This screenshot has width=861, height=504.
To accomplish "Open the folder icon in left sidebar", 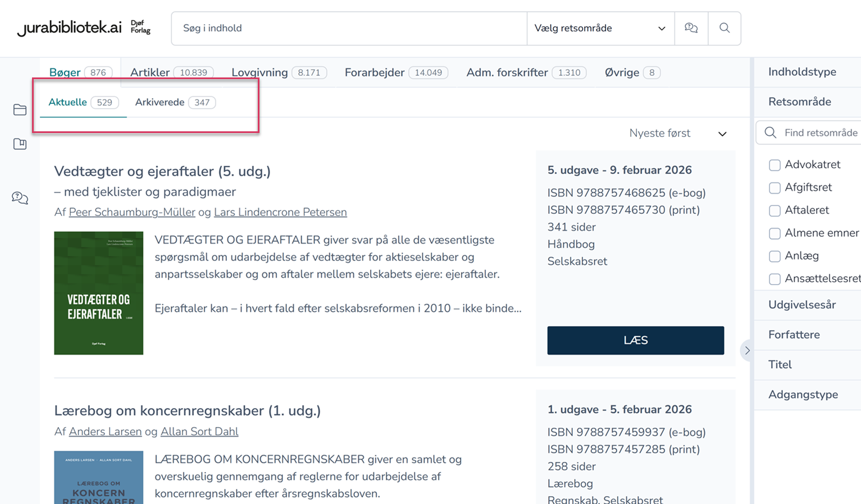I will click(20, 109).
